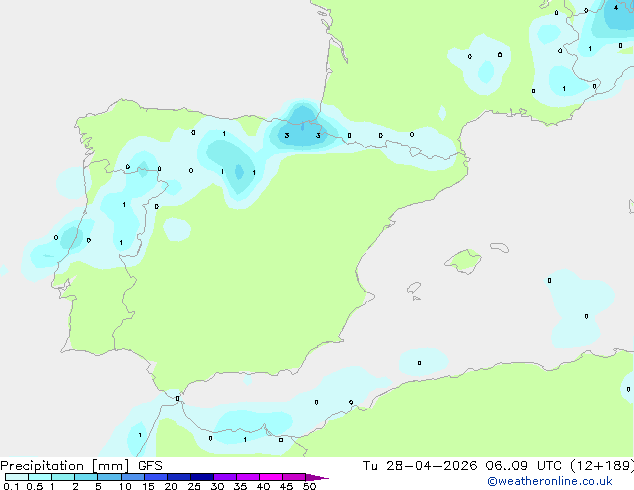Viewport: 634px width, 490px height.
Task: Select the 30–35 mm legend swatch
Action: point(225,477)
